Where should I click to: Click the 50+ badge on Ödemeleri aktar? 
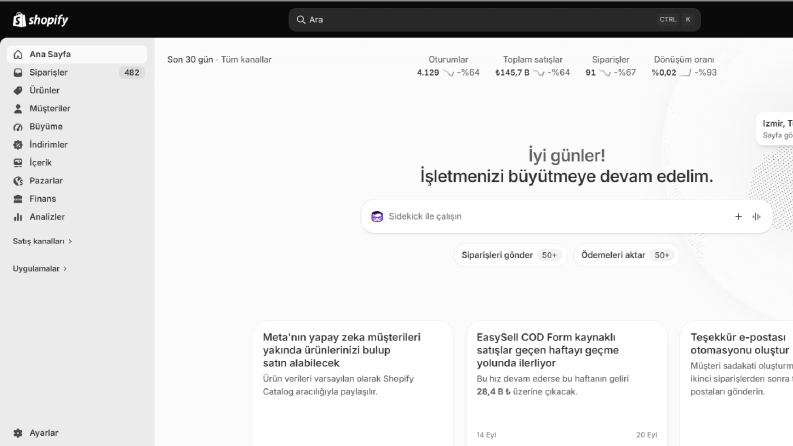[x=662, y=255]
